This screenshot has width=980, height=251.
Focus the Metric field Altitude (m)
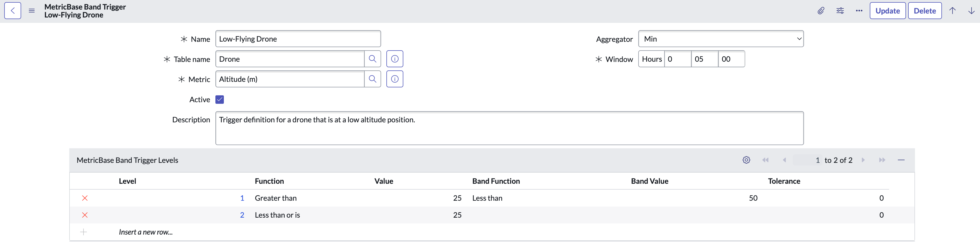pyautogui.click(x=290, y=79)
